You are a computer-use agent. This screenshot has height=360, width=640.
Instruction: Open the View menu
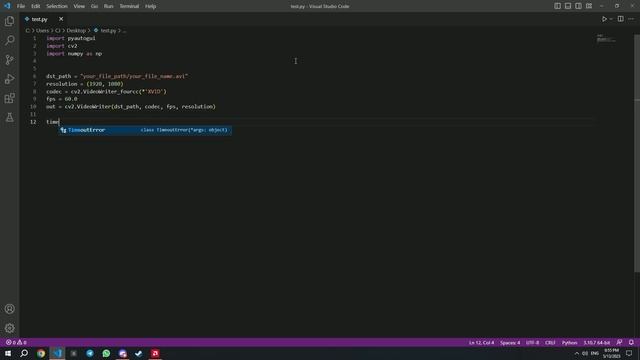coord(79,6)
